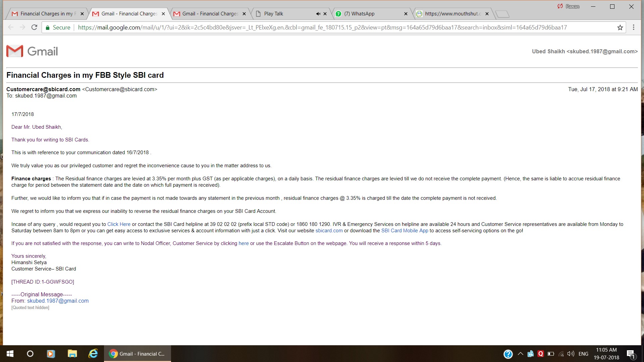Viewport: 644px width, 362px height.
Task: Click the date Tue, Jul 17, 2018 at 9:21 AM
Action: 603,89
